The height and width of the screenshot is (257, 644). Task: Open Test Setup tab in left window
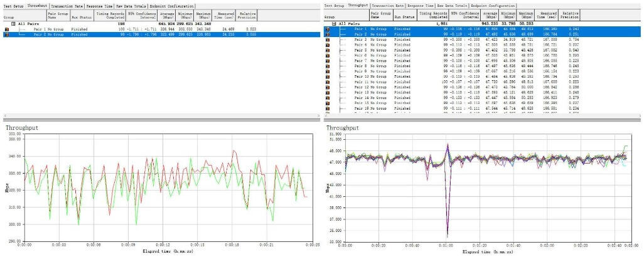coord(14,6)
